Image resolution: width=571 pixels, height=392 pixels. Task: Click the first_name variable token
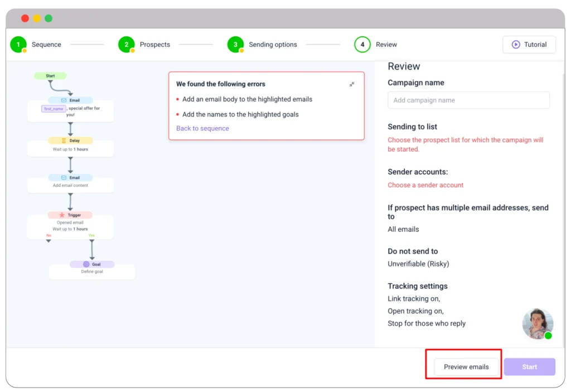coord(52,109)
